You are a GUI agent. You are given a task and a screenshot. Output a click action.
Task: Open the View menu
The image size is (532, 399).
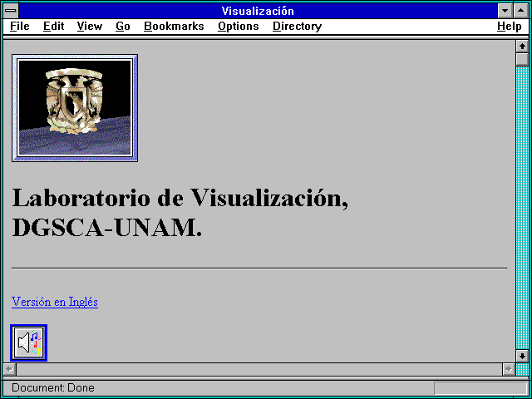[90, 27]
